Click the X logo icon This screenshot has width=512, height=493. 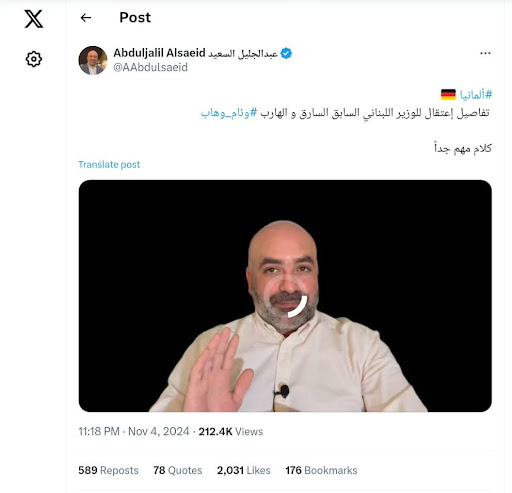point(34,19)
